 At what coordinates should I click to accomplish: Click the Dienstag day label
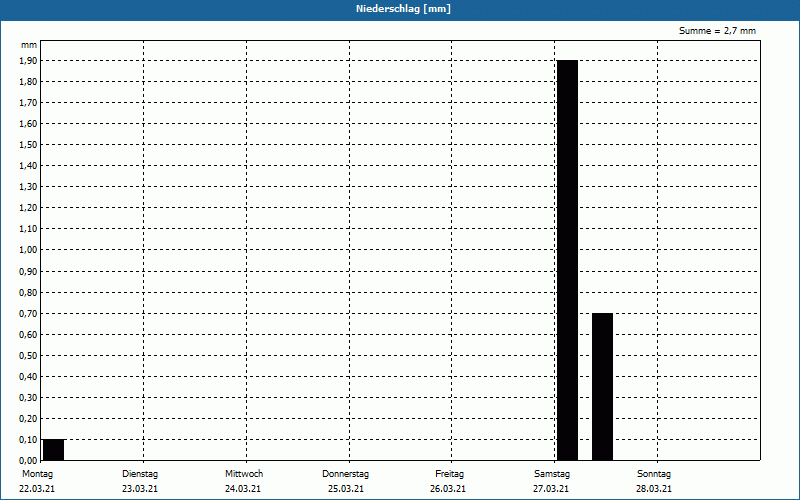click(x=140, y=473)
